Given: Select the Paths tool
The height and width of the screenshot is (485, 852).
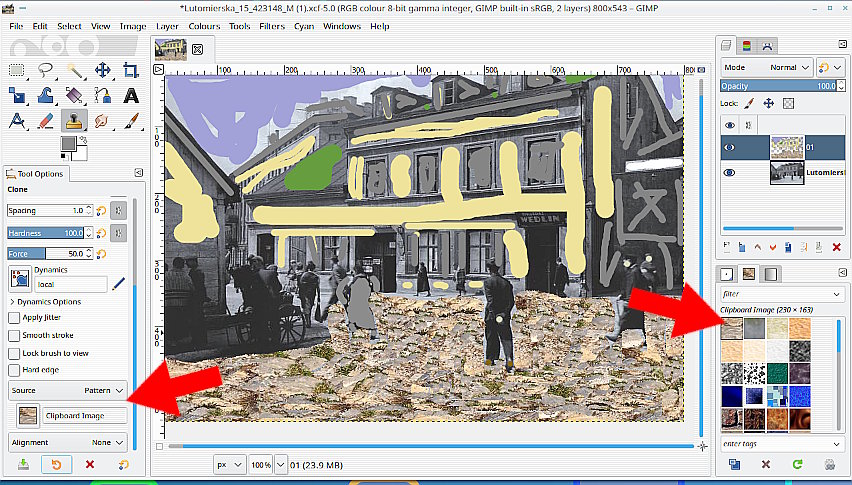Looking at the screenshot, I should pyautogui.click(x=103, y=96).
